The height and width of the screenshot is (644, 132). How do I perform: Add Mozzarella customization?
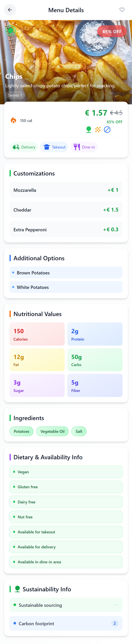click(66, 190)
